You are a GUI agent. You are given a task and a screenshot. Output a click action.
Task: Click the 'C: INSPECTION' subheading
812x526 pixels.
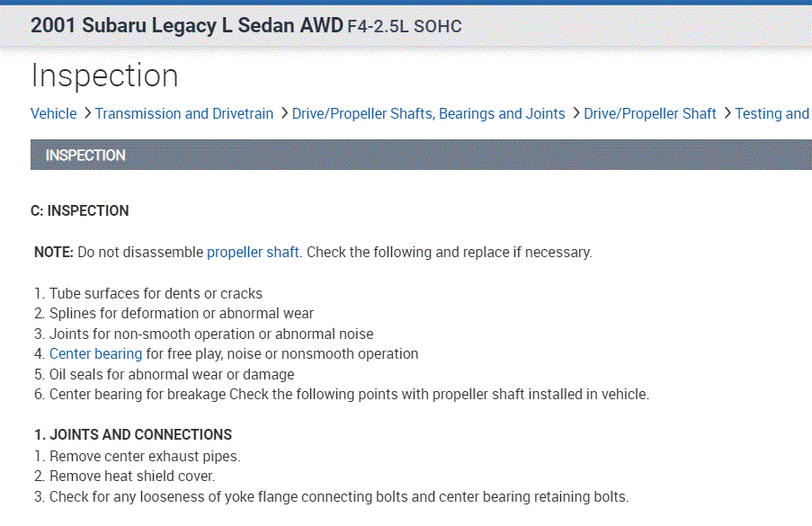[80, 210]
